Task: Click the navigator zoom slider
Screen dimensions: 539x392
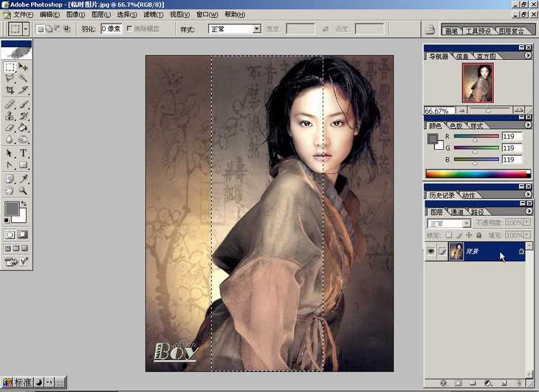Action: pos(489,110)
